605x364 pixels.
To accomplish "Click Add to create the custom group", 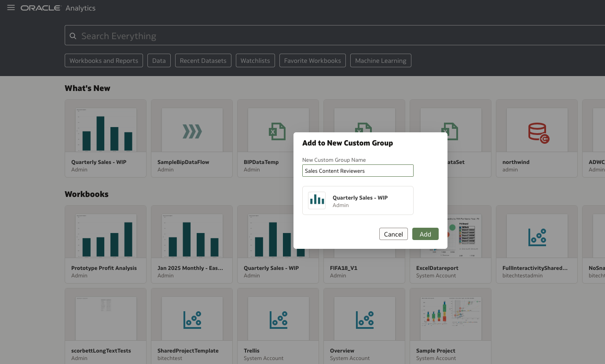I will pos(425,234).
